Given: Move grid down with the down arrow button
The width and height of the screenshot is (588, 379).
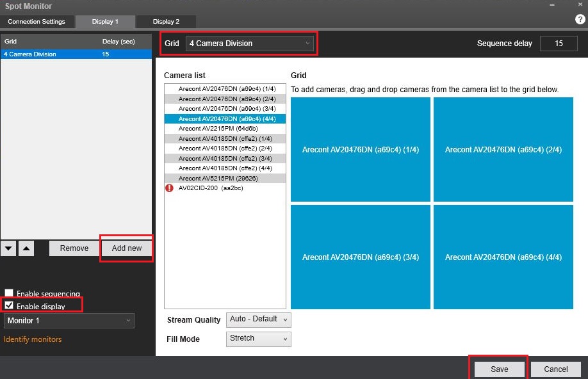Looking at the screenshot, I should (8, 248).
